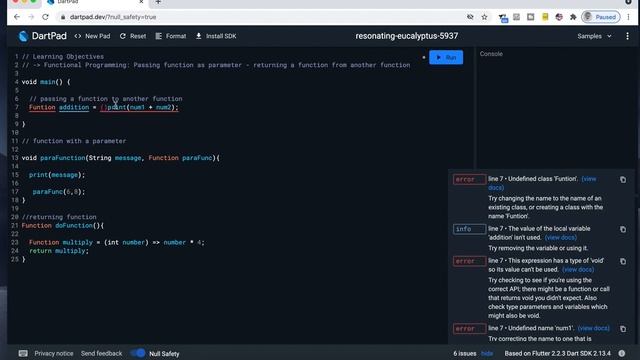Create a New Pad
Screen dimensions: 640x360
(92, 36)
